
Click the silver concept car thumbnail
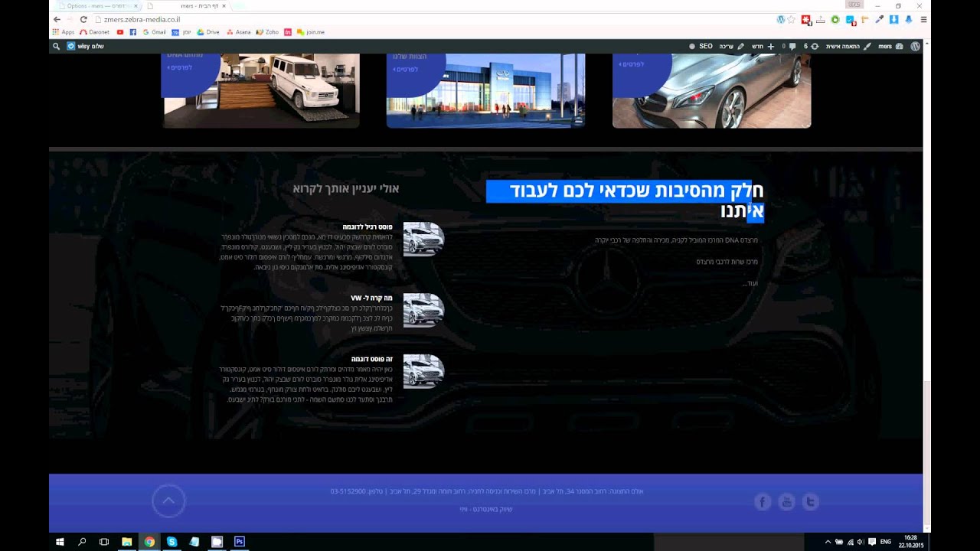click(711, 90)
